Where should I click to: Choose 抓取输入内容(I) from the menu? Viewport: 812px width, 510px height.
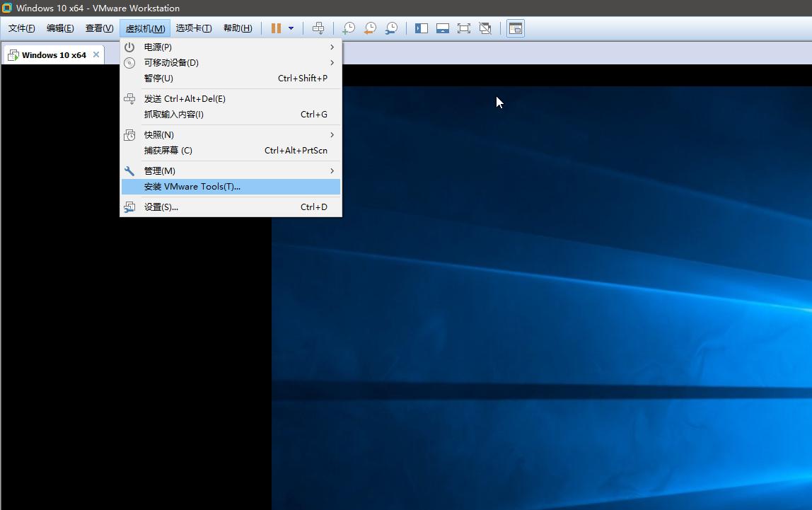(231, 115)
